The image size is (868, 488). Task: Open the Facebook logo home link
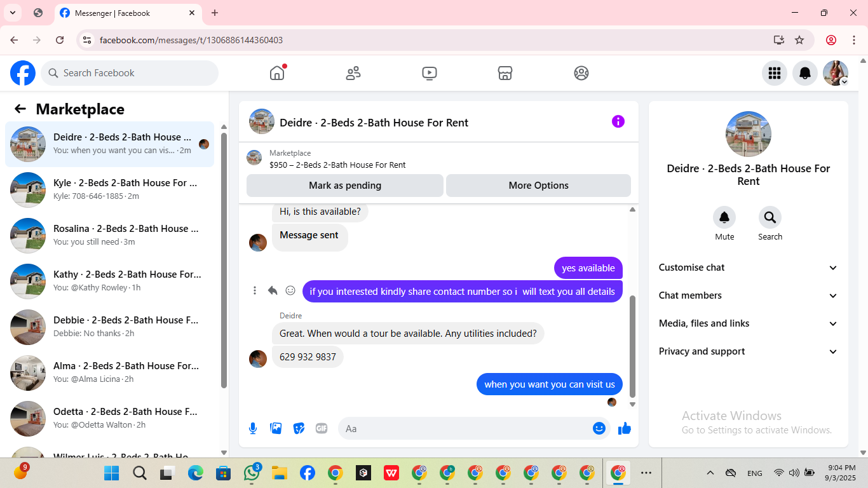coord(23,73)
